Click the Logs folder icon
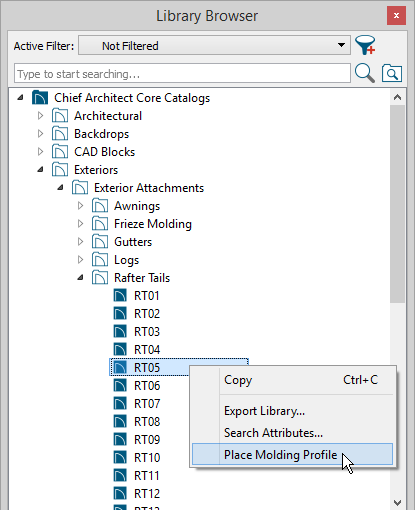This screenshot has width=415, height=510. click(100, 260)
